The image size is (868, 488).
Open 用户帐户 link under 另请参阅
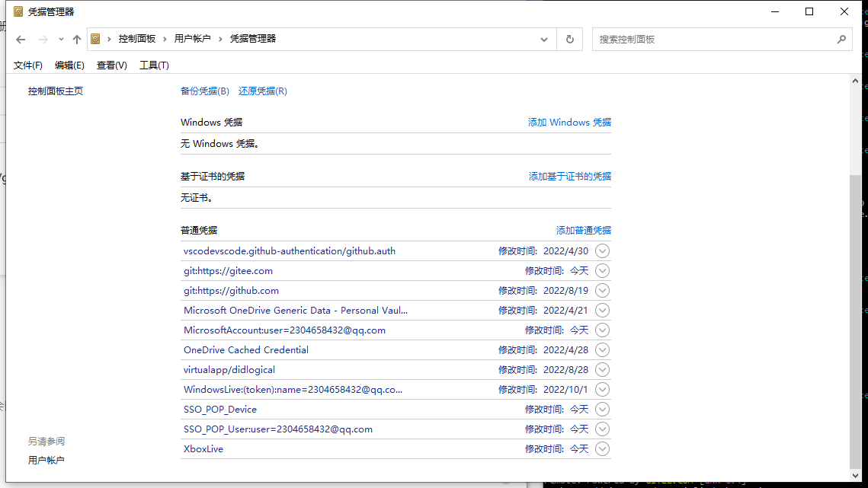[46, 461]
